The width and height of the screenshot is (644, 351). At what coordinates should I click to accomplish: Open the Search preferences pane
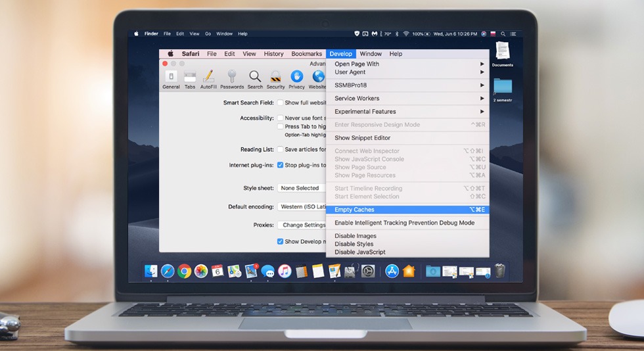(x=255, y=80)
